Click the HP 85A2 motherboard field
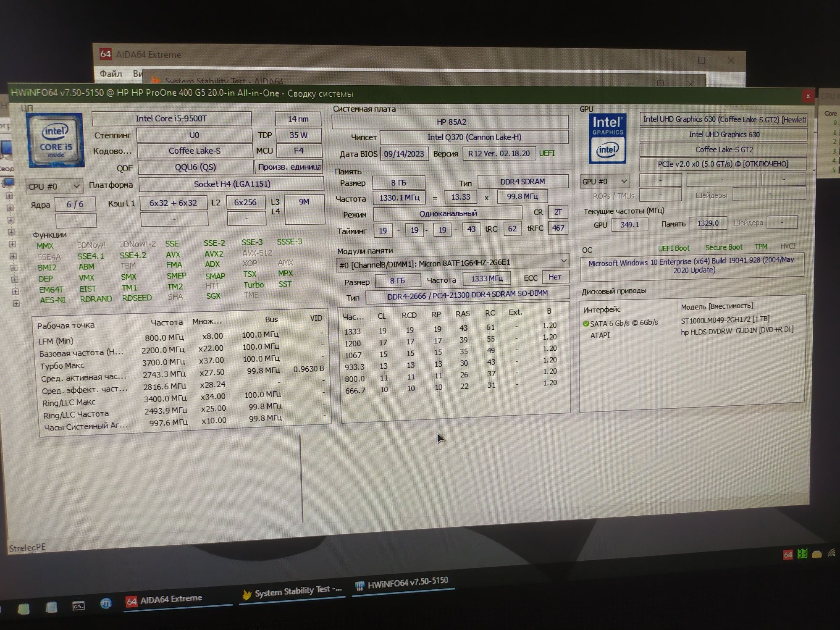Image resolution: width=840 pixels, height=630 pixels. pos(451,122)
